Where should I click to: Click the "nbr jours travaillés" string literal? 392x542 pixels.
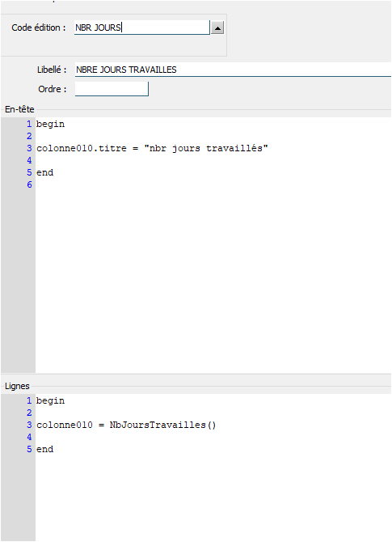(x=206, y=148)
